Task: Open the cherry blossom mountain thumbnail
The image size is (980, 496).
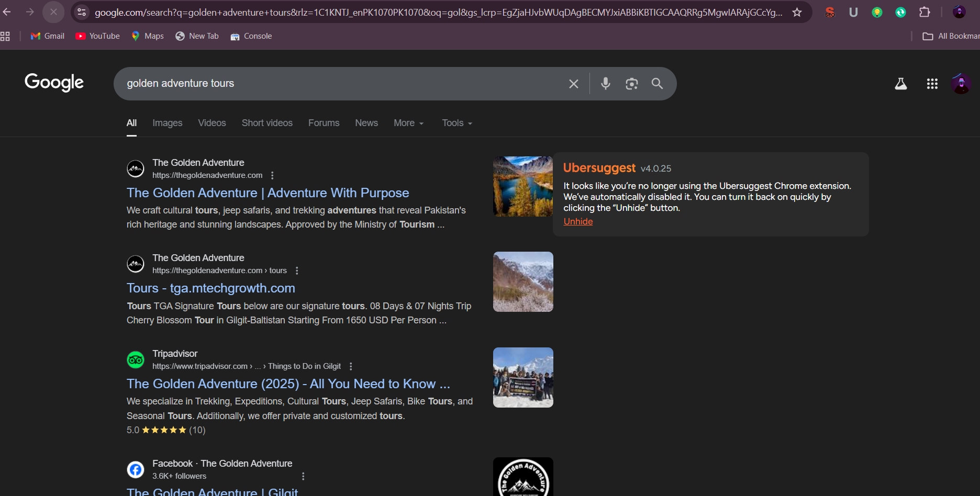Action: [523, 282]
